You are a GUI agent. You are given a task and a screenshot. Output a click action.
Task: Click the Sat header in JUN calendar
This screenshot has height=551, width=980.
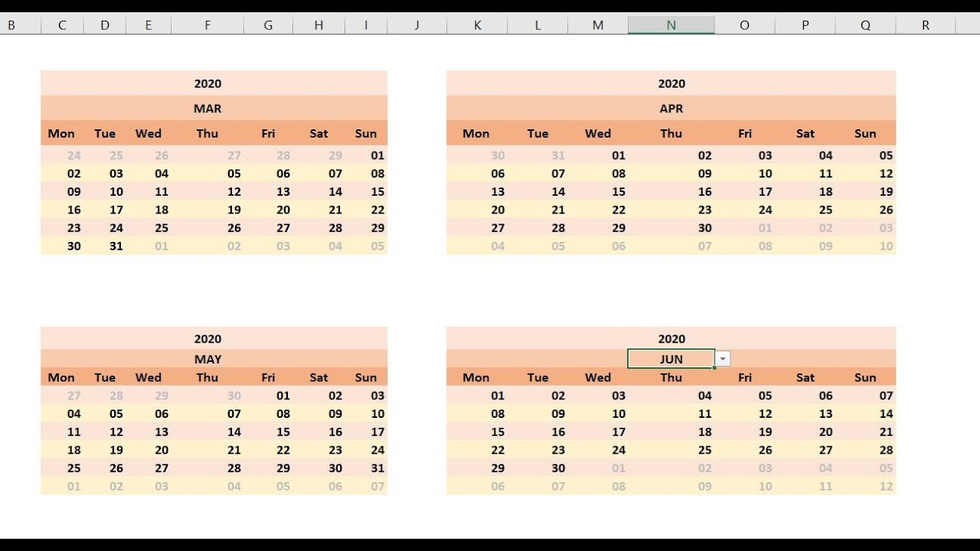pyautogui.click(x=805, y=377)
